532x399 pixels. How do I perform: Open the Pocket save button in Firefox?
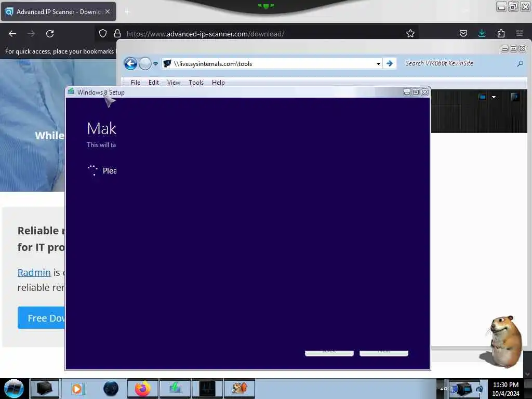tap(463, 33)
